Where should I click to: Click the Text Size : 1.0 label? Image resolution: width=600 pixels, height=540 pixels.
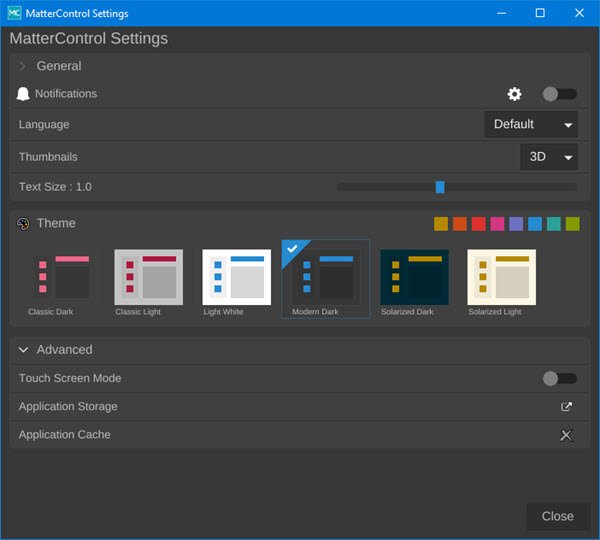tap(55, 187)
